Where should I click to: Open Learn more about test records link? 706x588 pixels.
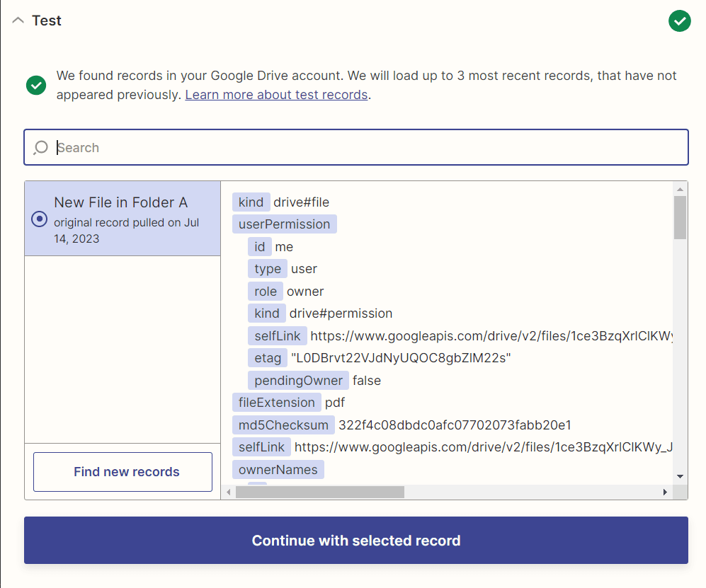(276, 95)
